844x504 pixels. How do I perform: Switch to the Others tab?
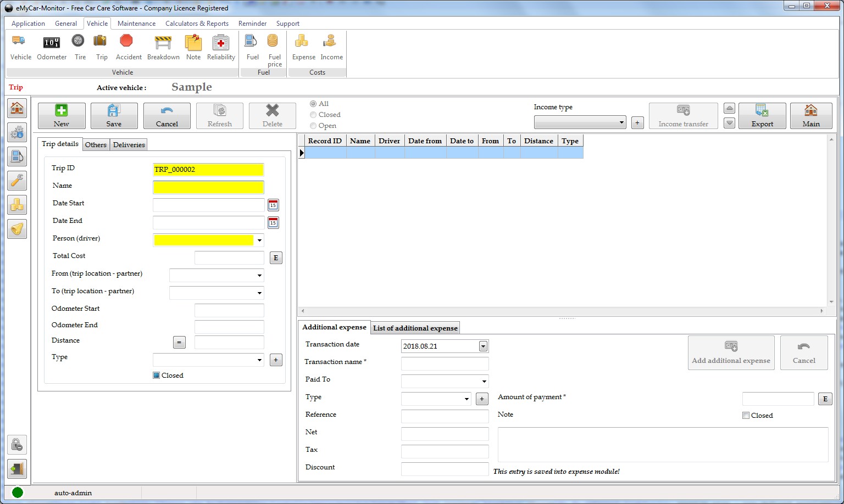[x=96, y=145]
